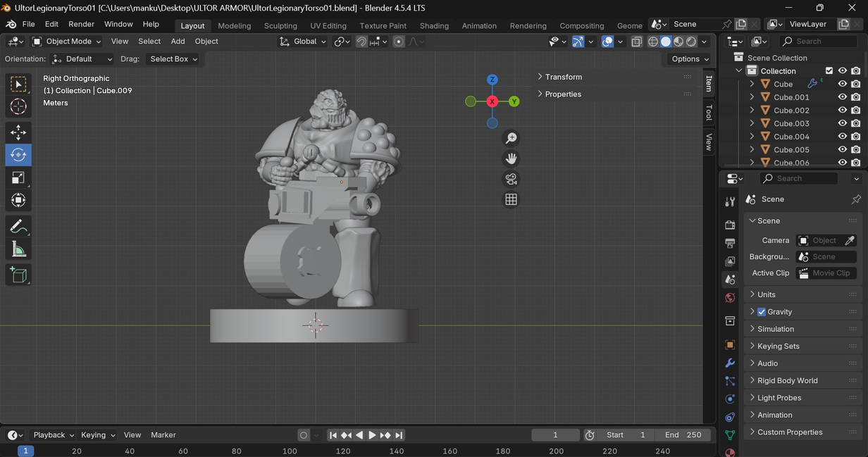Open the Options dropdown
Viewport: 868px width, 457px height.
point(690,59)
